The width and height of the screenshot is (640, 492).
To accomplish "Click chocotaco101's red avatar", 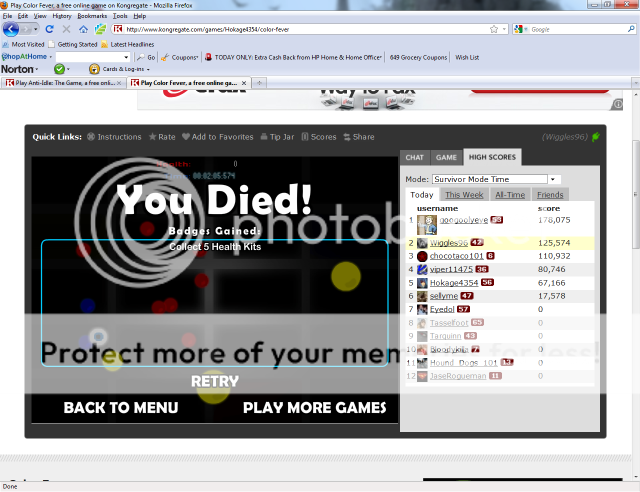I will 422,256.
